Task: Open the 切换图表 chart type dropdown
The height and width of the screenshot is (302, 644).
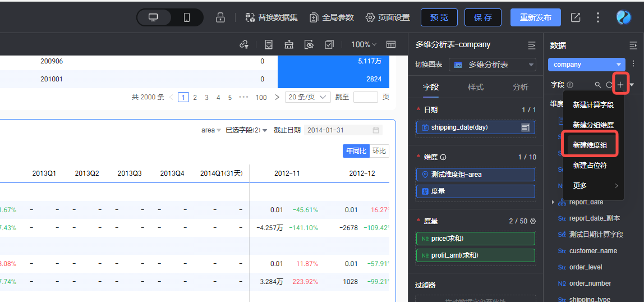Action: click(x=493, y=65)
